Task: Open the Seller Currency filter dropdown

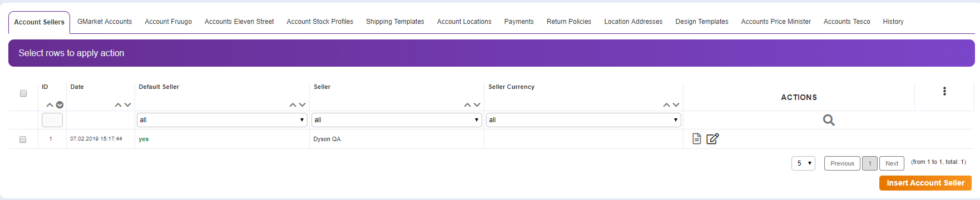Action: (x=583, y=120)
